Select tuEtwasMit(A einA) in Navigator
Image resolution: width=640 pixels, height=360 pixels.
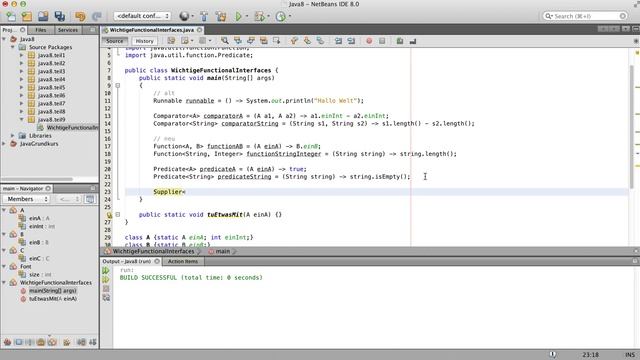53,299
